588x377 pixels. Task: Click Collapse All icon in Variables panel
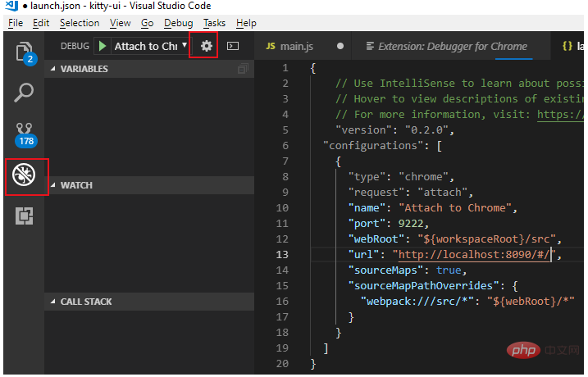click(x=242, y=70)
